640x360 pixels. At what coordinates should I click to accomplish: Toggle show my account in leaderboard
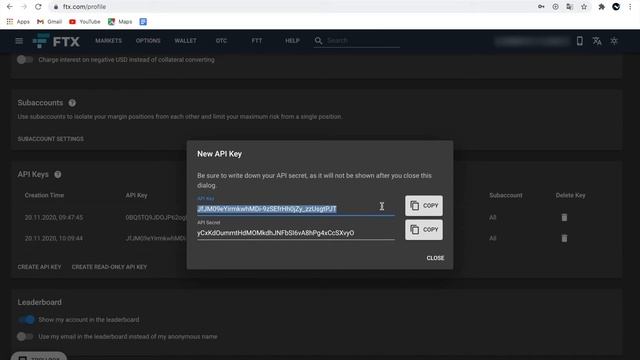(x=26, y=320)
